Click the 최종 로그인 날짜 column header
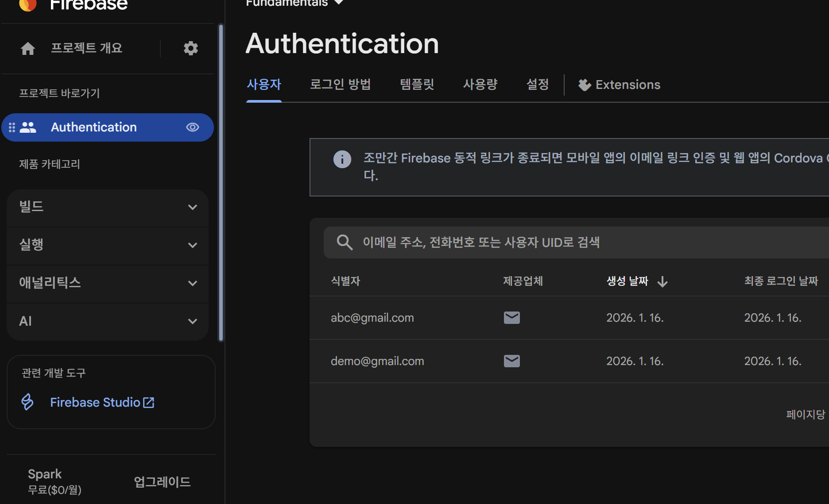This screenshot has height=504, width=829. coord(781,281)
